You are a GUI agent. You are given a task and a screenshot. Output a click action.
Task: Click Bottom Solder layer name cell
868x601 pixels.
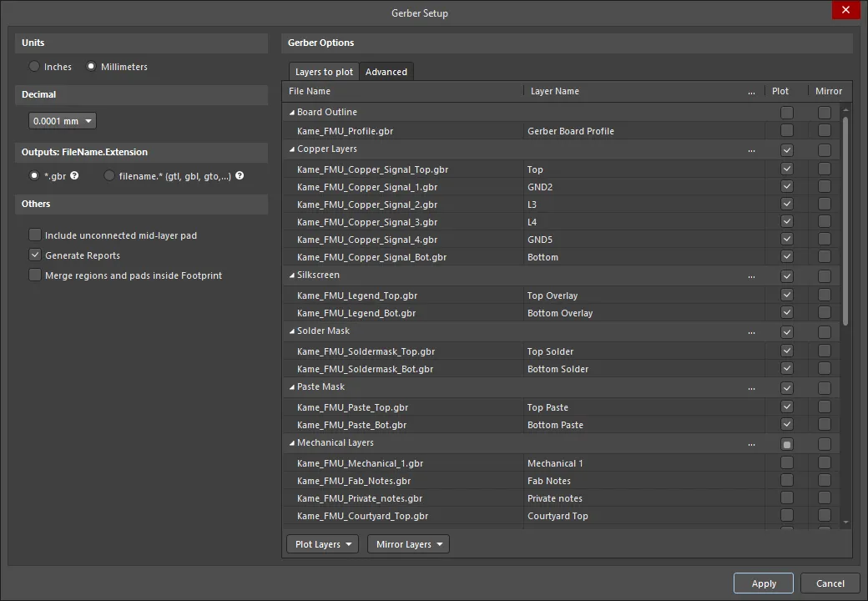coord(643,369)
